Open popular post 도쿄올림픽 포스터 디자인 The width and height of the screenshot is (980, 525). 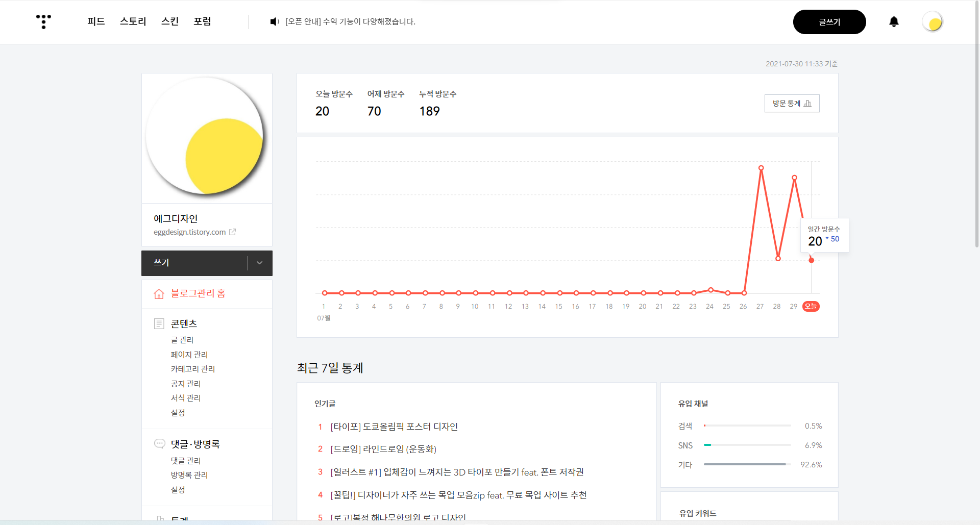pyautogui.click(x=394, y=427)
